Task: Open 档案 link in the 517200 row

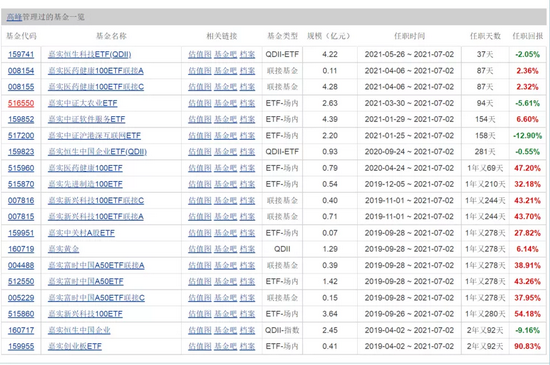Action: point(247,136)
